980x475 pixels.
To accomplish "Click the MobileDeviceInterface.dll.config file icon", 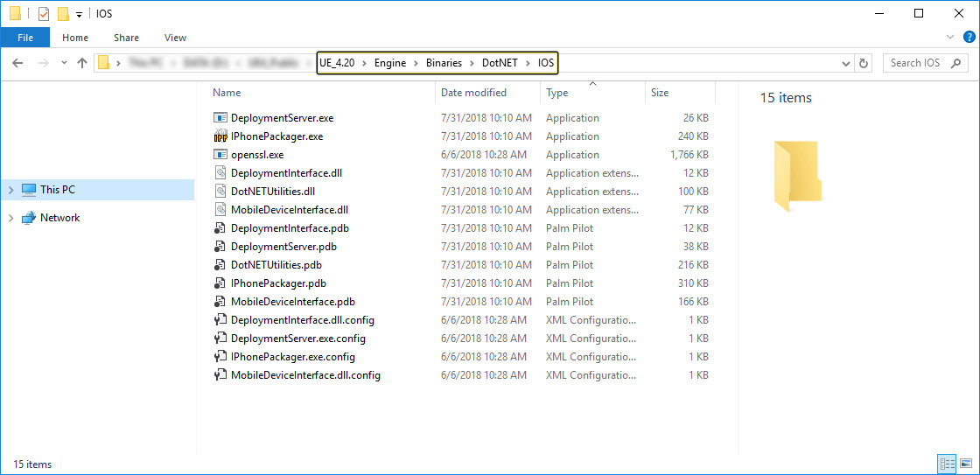I will (220, 375).
